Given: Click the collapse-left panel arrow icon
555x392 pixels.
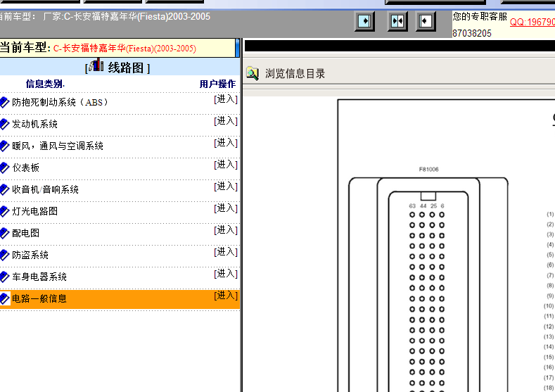Looking at the screenshot, I should [426, 21].
